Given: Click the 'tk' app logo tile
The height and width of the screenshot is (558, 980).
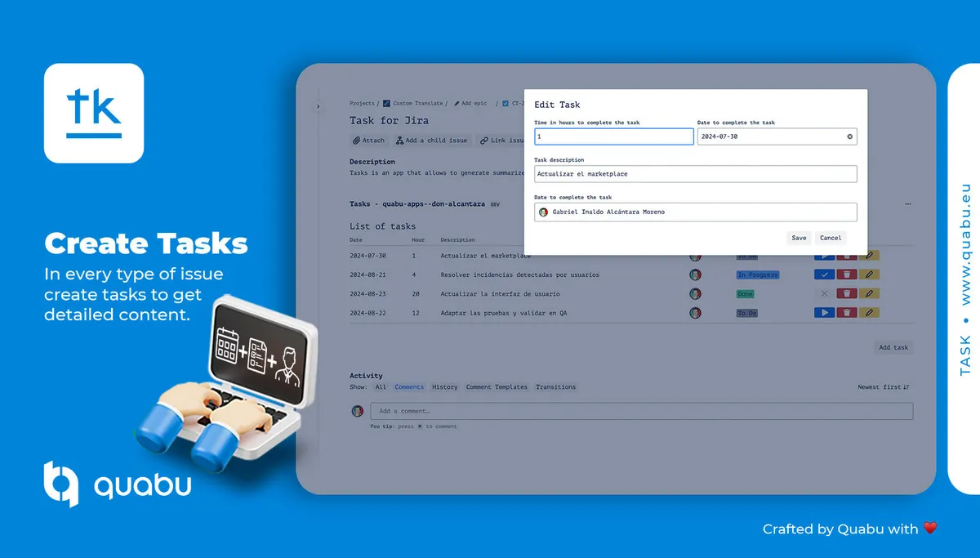Looking at the screenshot, I should tap(94, 114).
